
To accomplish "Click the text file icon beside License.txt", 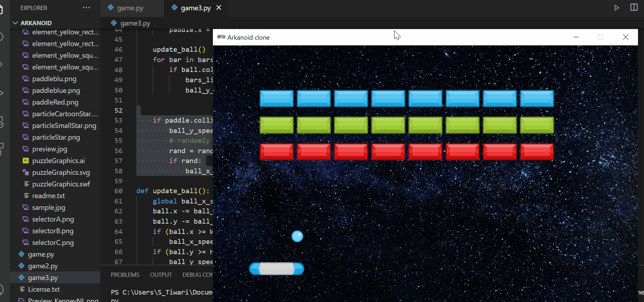I will [x=22, y=289].
